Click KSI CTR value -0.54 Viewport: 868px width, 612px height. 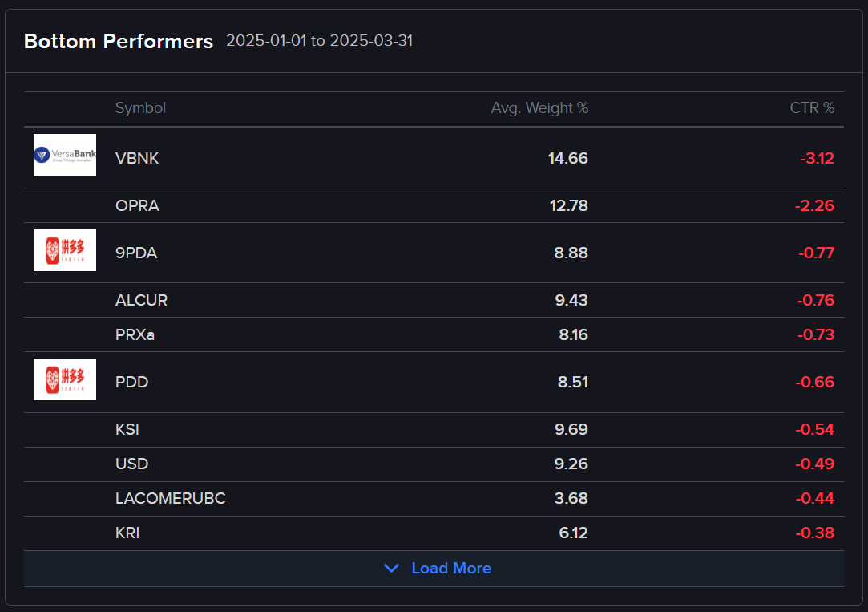(x=815, y=429)
